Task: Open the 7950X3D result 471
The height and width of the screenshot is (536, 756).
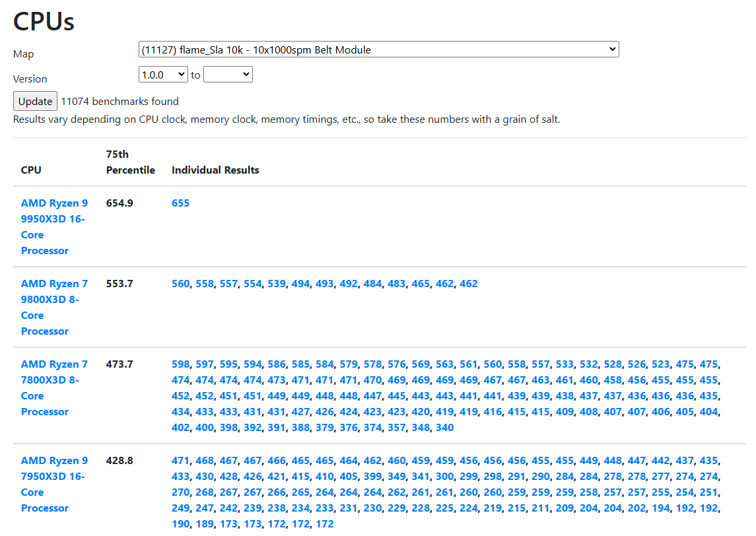Action: coord(180,460)
